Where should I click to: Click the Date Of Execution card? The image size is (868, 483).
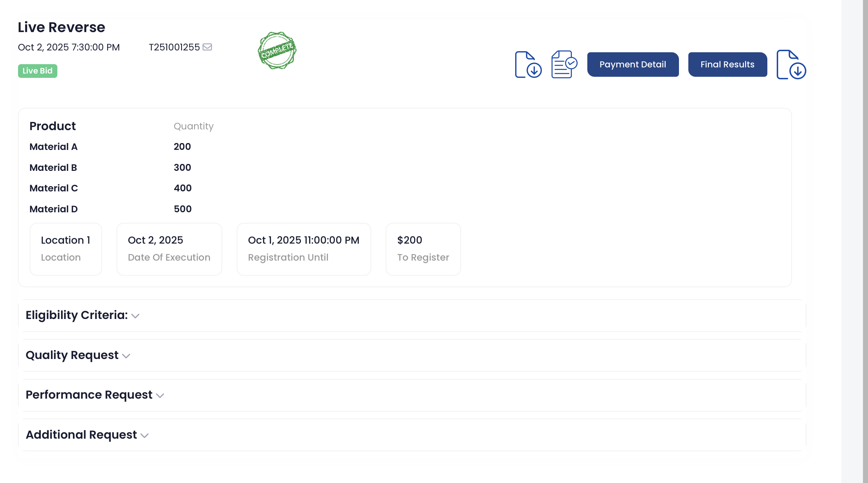point(169,249)
